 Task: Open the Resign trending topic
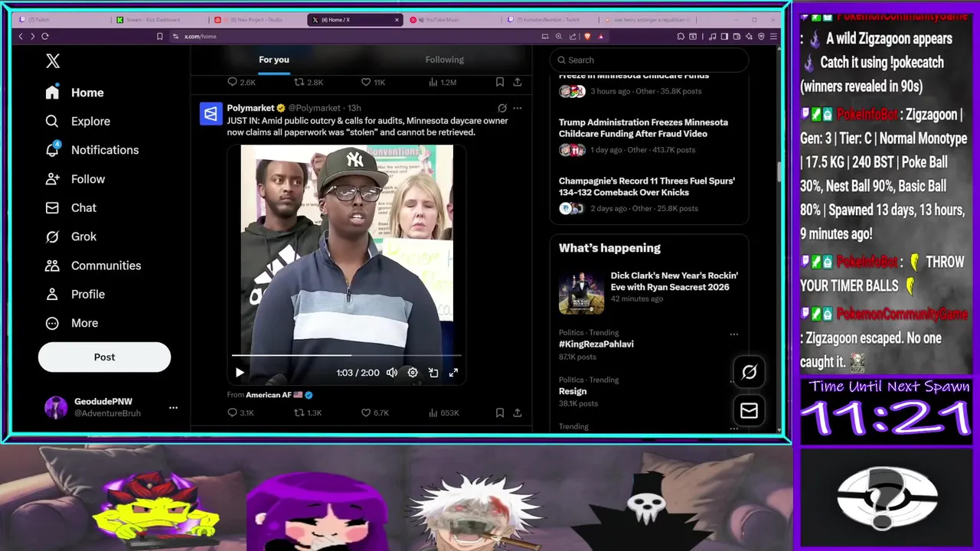pyautogui.click(x=573, y=391)
